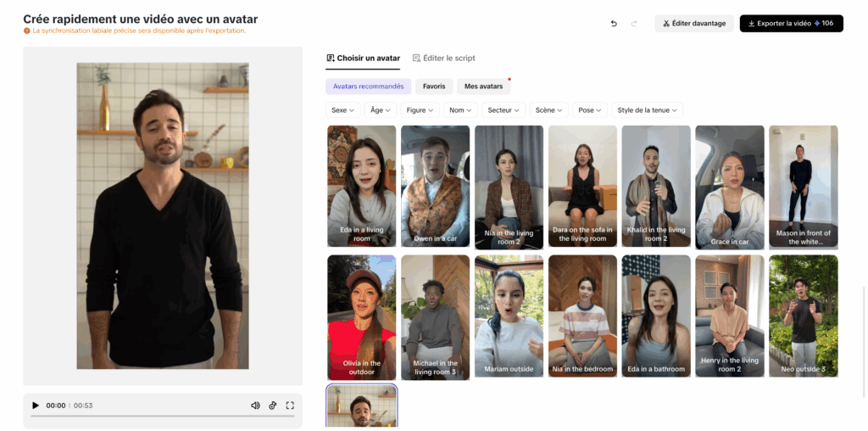The height and width of the screenshot is (431, 868).
Task: Select the Olivia in the outdoor avatar
Action: point(361,317)
